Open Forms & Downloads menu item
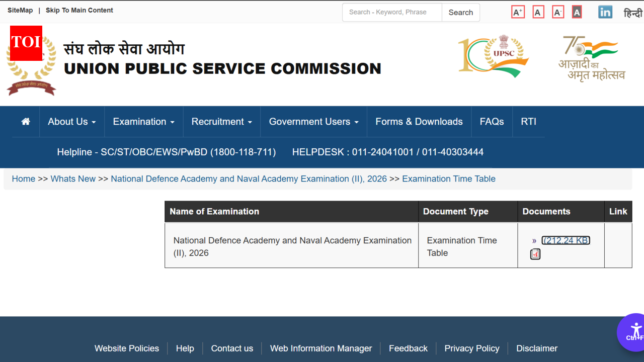This screenshot has height=362, width=644. pyautogui.click(x=419, y=122)
